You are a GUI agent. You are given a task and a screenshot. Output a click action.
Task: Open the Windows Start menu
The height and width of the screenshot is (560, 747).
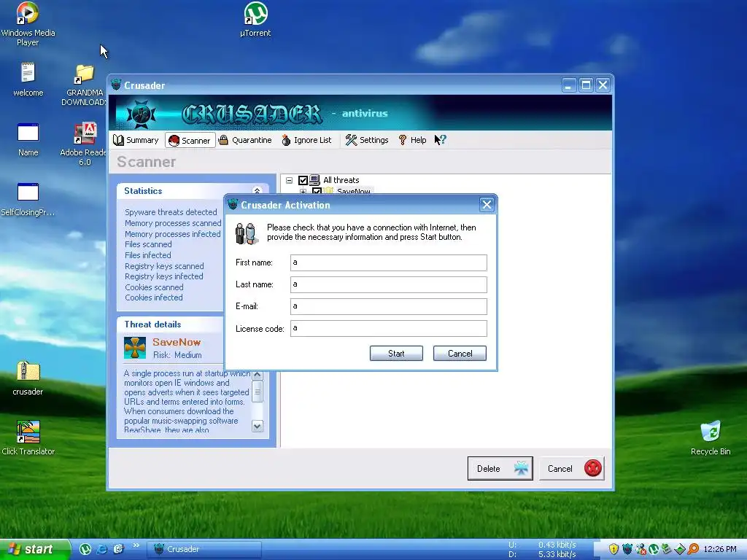coord(35,549)
